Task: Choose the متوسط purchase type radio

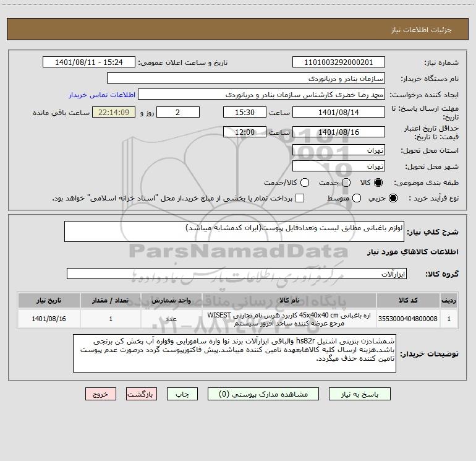Action: (x=357, y=198)
